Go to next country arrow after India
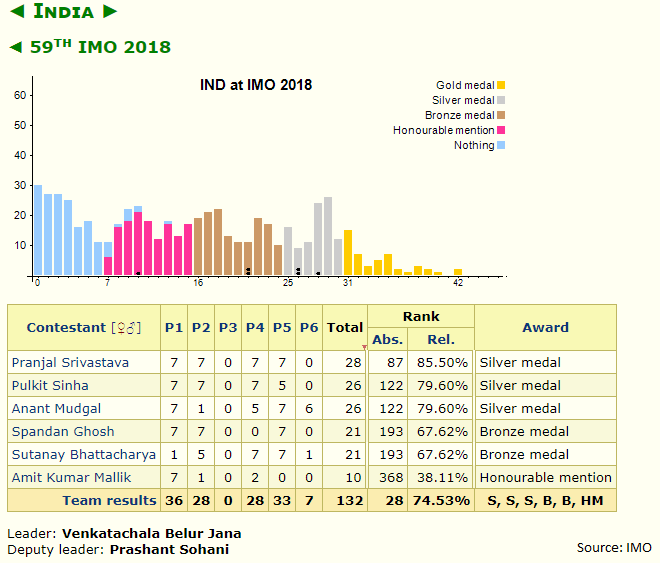Viewport: 660px width, 563px height. (x=110, y=11)
